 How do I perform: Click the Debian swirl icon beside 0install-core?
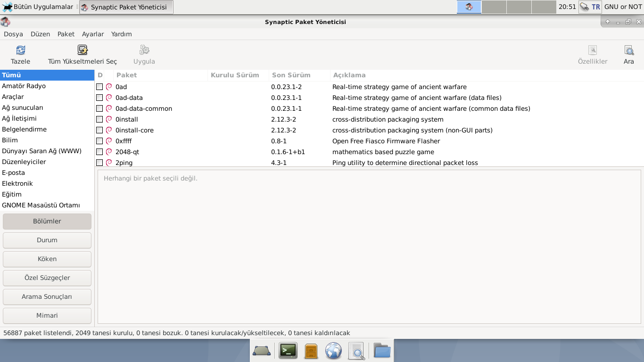(109, 130)
